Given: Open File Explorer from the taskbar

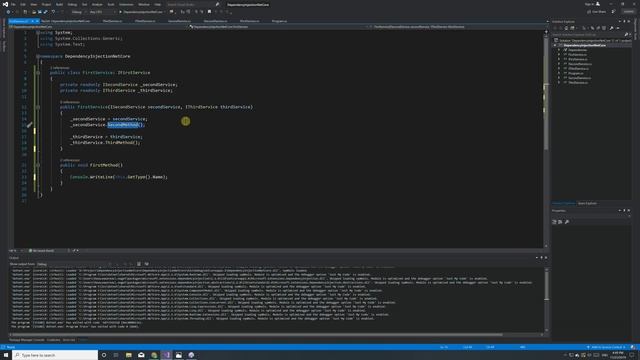Looking at the screenshot, I should (129, 355).
